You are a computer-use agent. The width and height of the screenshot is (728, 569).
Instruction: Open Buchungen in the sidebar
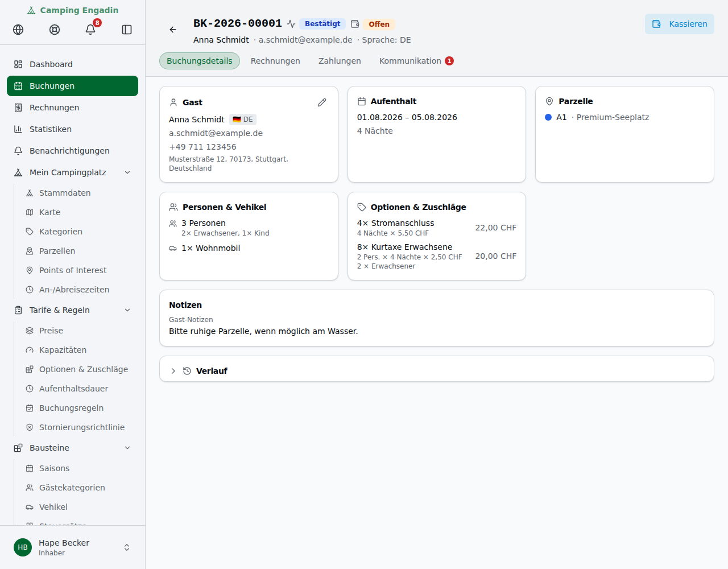click(72, 86)
